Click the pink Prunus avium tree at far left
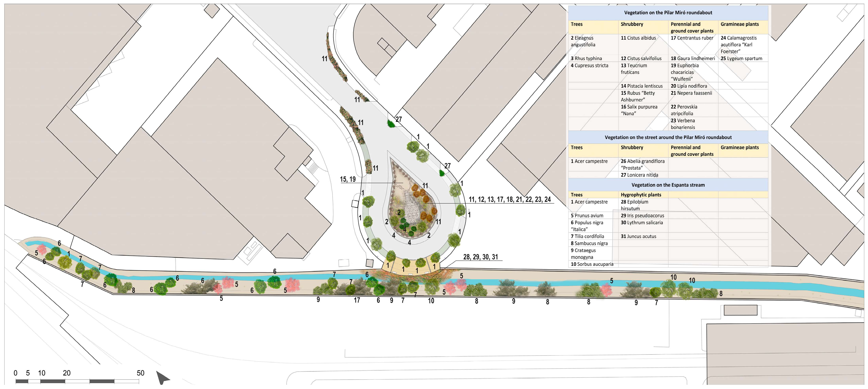Image resolution: width=868 pixels, height=389 pixels. click(x=42, y=249)
